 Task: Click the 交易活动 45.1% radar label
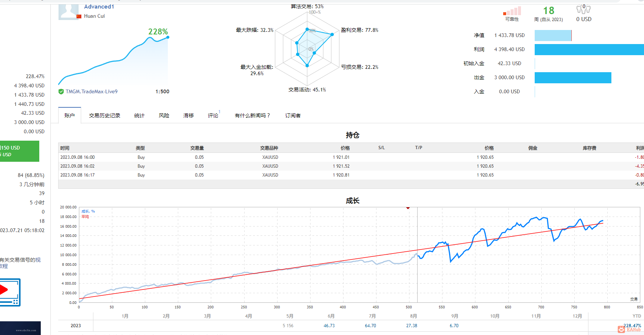pos(307,90)
